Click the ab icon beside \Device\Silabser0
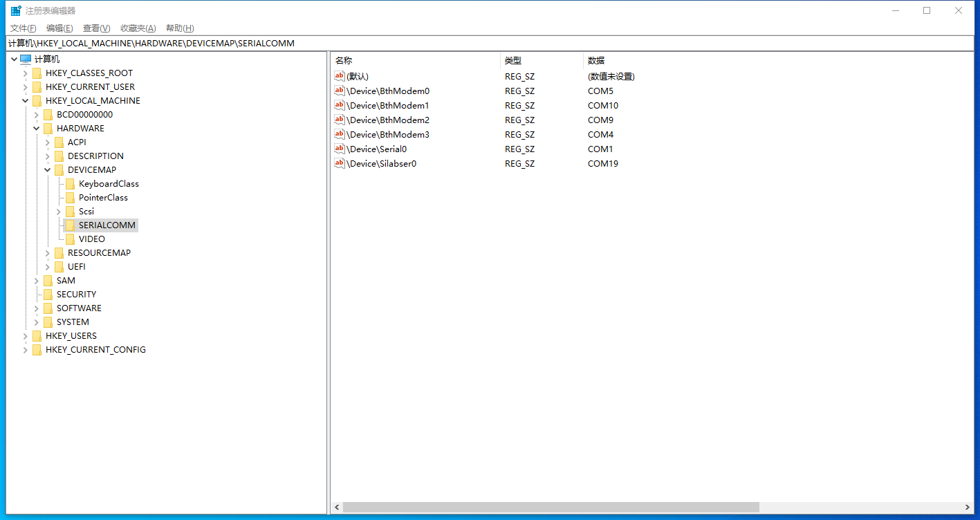The width and height of the screenshot is (980, 520). [339, 163]
